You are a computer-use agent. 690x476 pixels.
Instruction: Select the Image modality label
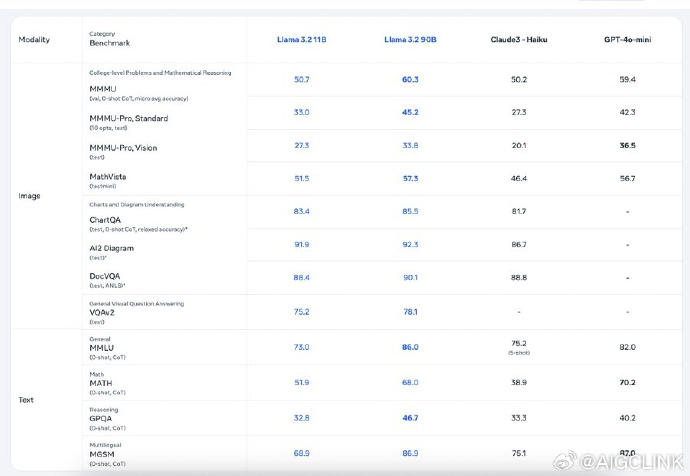click(29, 196)
